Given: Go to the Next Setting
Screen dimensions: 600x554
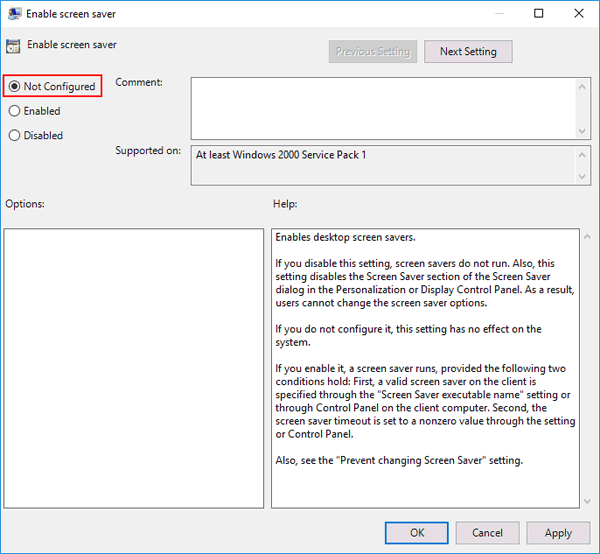Looking at the screenshot, I should [467, 52].
